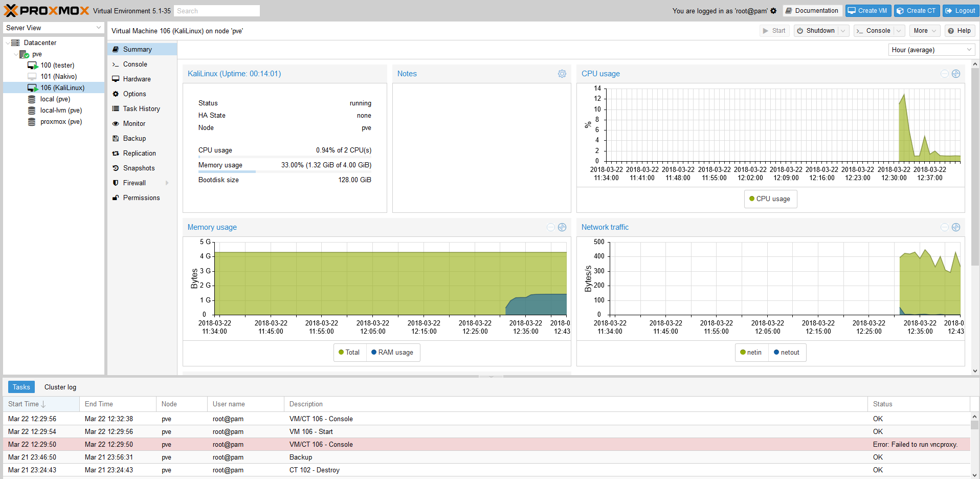Image resolution: width=980 pixels, height=479 pixels.
Task: Click the Datacenter server icon
Action: coord(16,42)
